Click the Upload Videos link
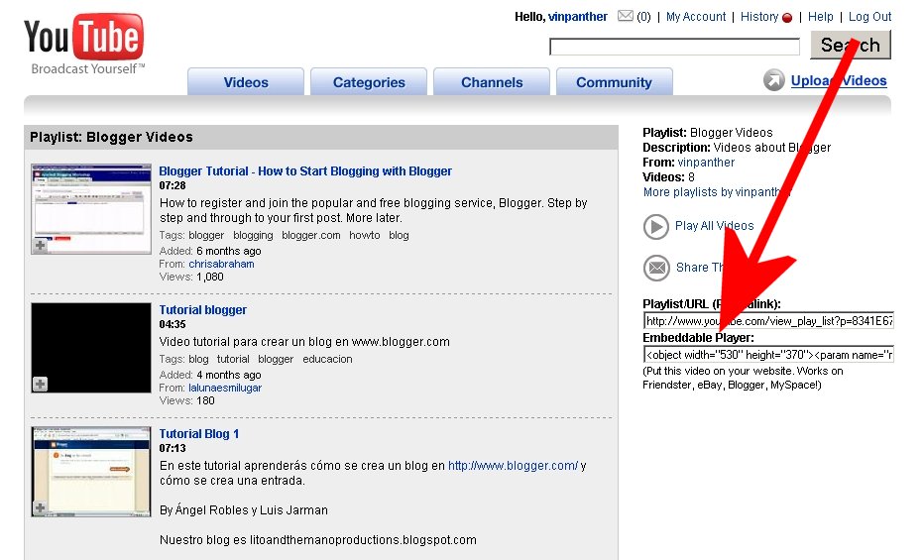This screenshot has width=924, height=560. [839, 80]
